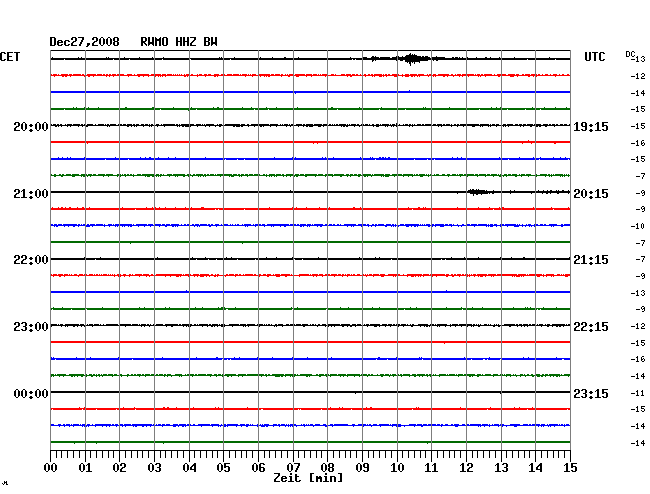The height and width of the screenshot is (494, 650).
Task: Click minute tick label 07
Action: click(x=293, y=468)
